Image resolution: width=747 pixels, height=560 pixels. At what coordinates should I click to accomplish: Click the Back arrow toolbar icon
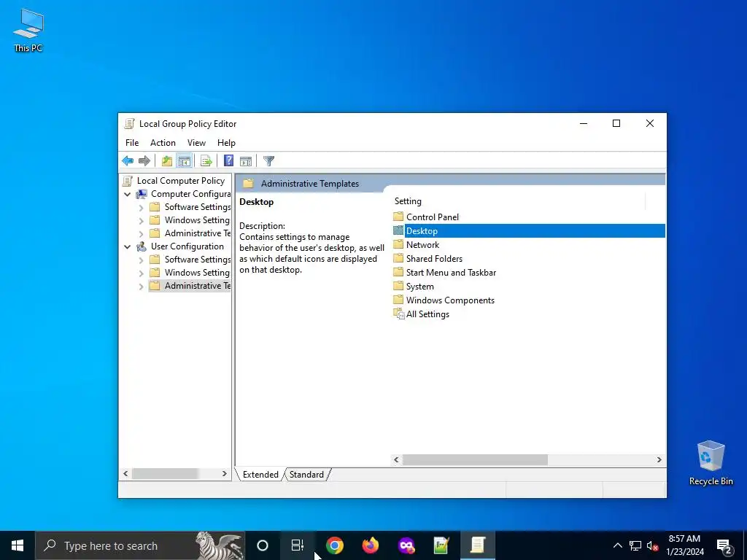(128, 161)
